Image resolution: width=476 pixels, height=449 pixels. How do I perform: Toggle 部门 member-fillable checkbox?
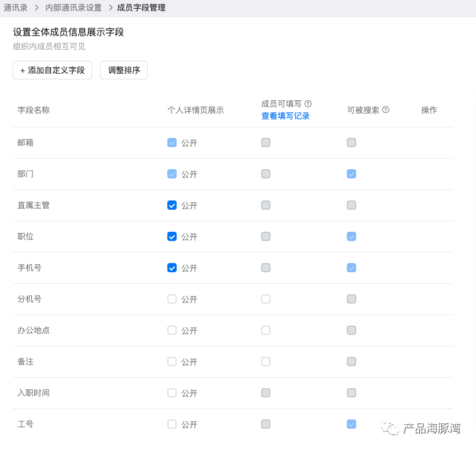click(266, 174)
